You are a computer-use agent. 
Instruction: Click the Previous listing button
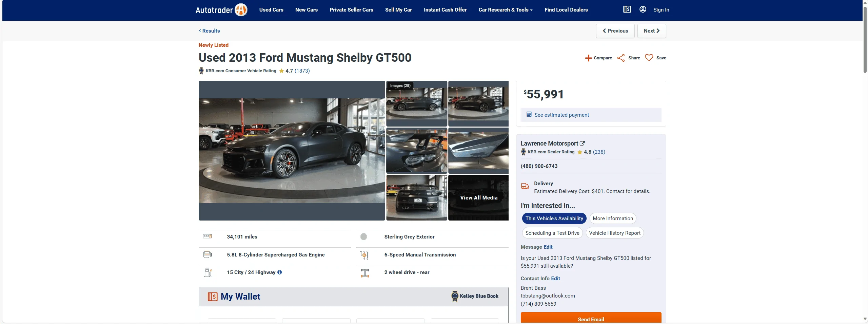coord(615,31)
